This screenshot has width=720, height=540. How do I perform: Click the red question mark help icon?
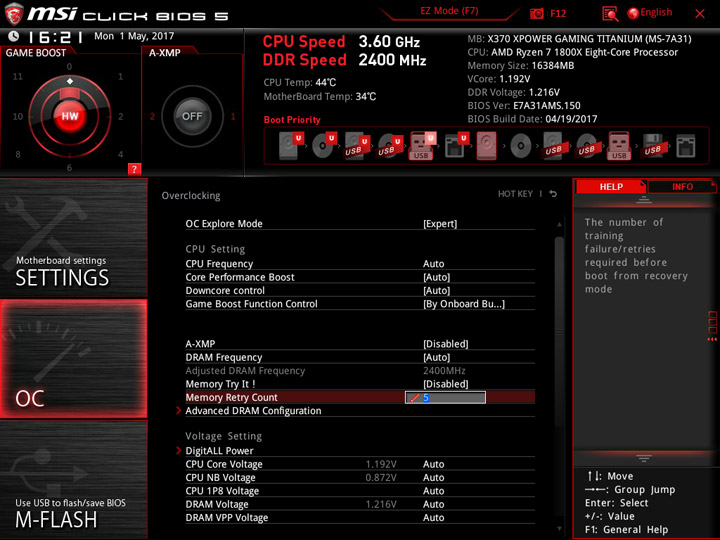[134, 169]
